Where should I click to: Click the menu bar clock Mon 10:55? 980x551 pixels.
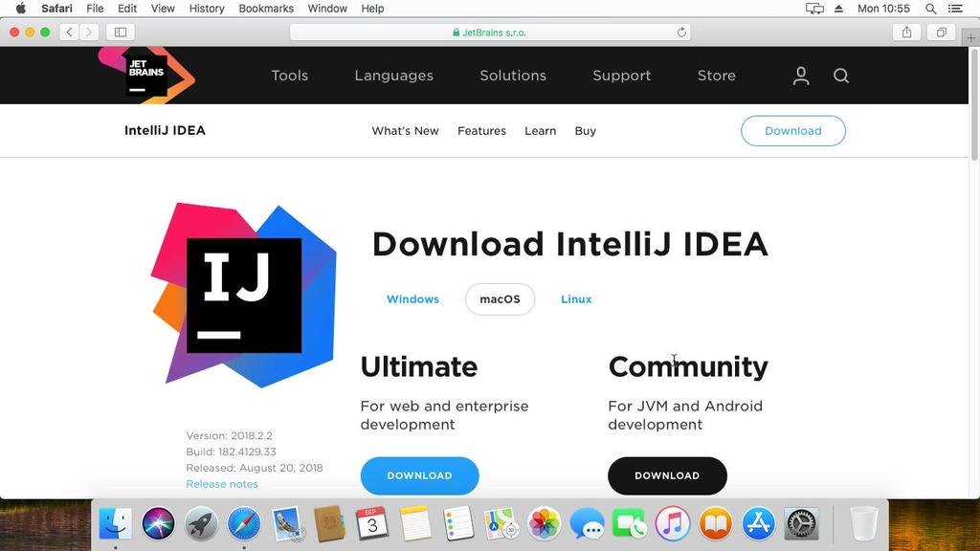coord(883,8)
